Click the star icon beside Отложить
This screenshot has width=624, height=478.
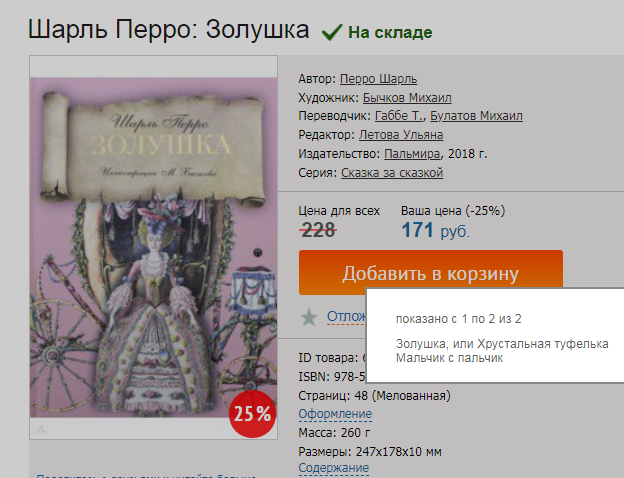click(x=310, y=317)
